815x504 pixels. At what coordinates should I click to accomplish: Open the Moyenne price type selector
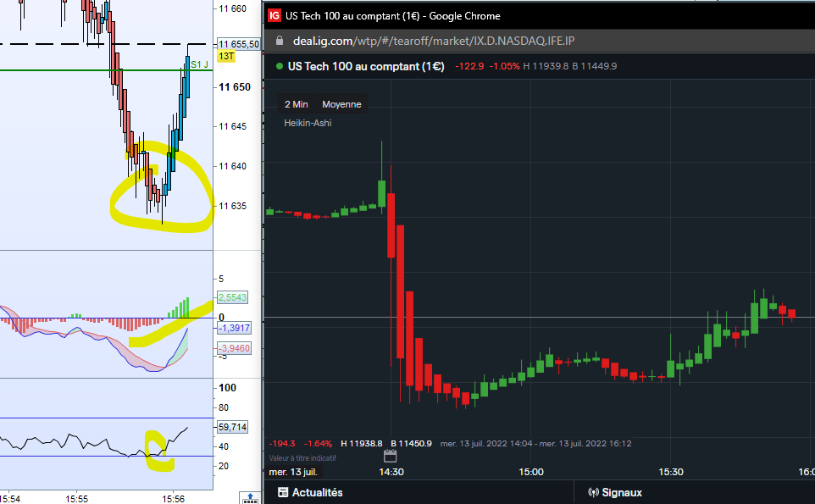(x=341, y=104)
